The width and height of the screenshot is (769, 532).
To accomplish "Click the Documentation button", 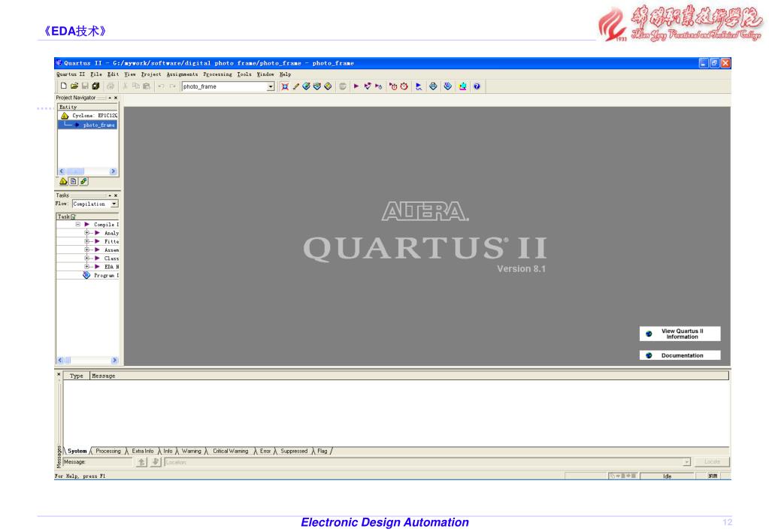I will tap(680, 355).
